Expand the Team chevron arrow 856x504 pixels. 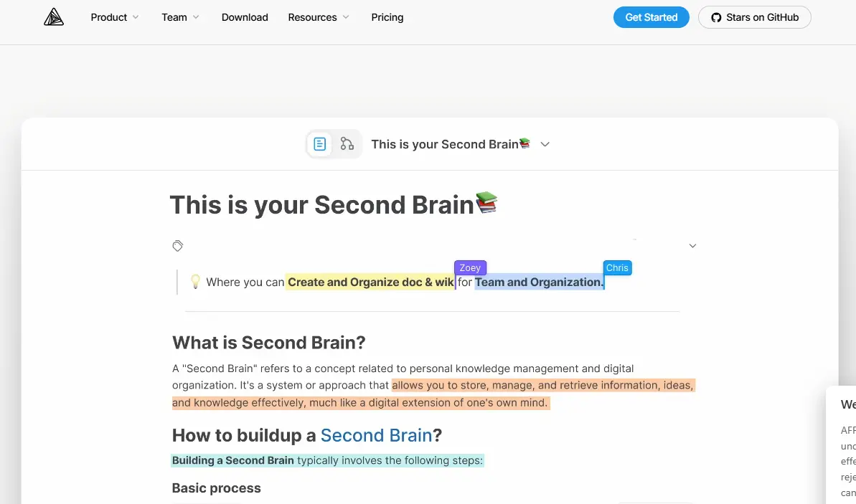coord(196,17)
